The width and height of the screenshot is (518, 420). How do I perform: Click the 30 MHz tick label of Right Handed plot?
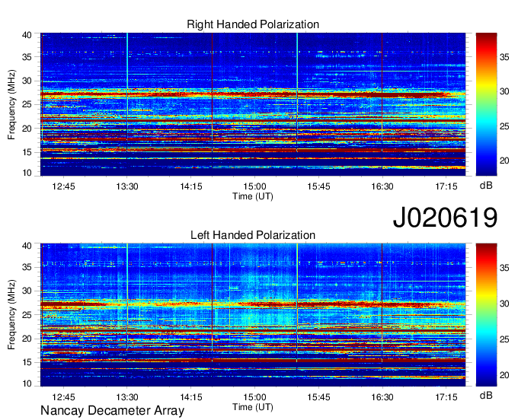27,81
